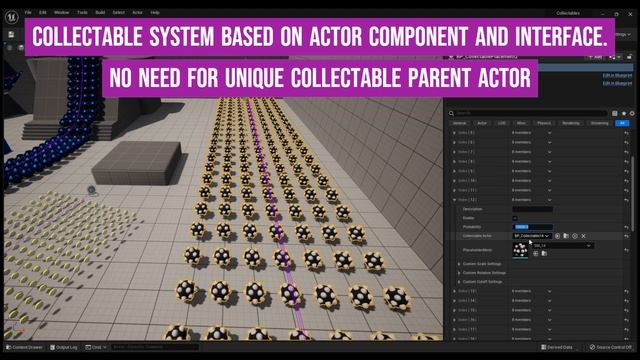Viewport: 640px width, 360px height.
Task: Open the Build menu
Action: point(100,13)
